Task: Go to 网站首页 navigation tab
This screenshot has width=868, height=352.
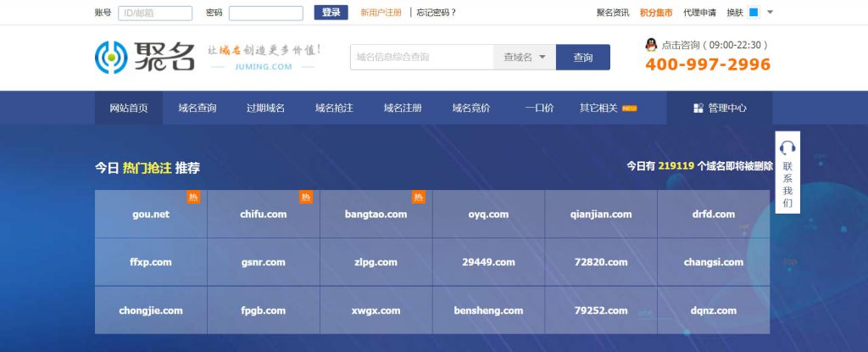Action: [x=129, y=108]
